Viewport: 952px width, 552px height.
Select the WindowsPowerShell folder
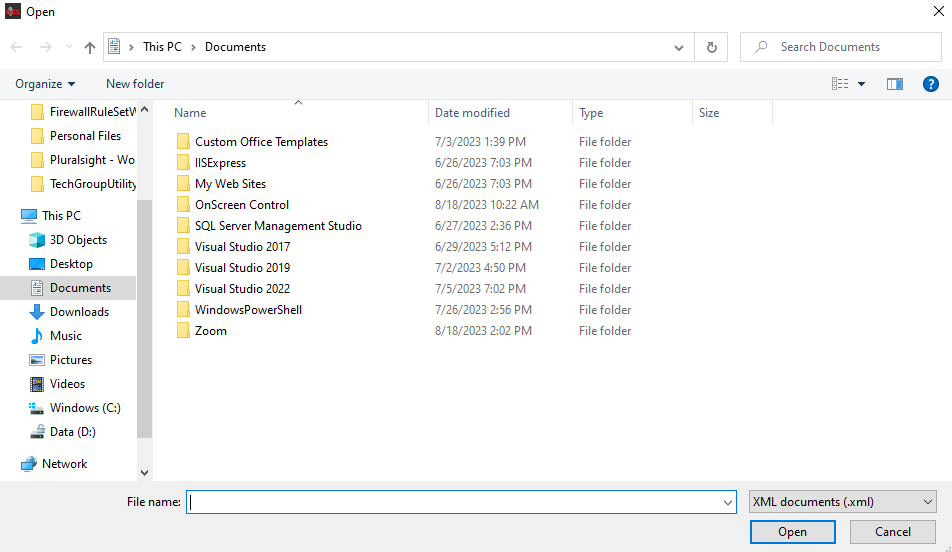[x=248, y=310]
